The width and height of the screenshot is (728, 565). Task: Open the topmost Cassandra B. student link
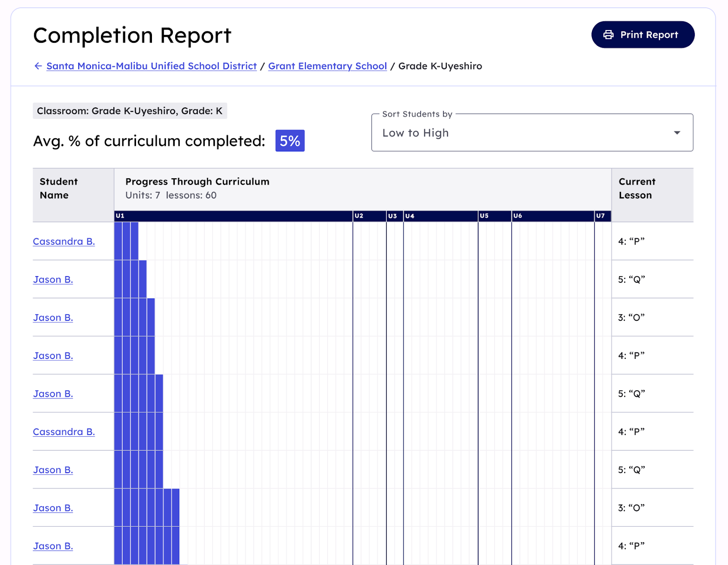[64, 242]
